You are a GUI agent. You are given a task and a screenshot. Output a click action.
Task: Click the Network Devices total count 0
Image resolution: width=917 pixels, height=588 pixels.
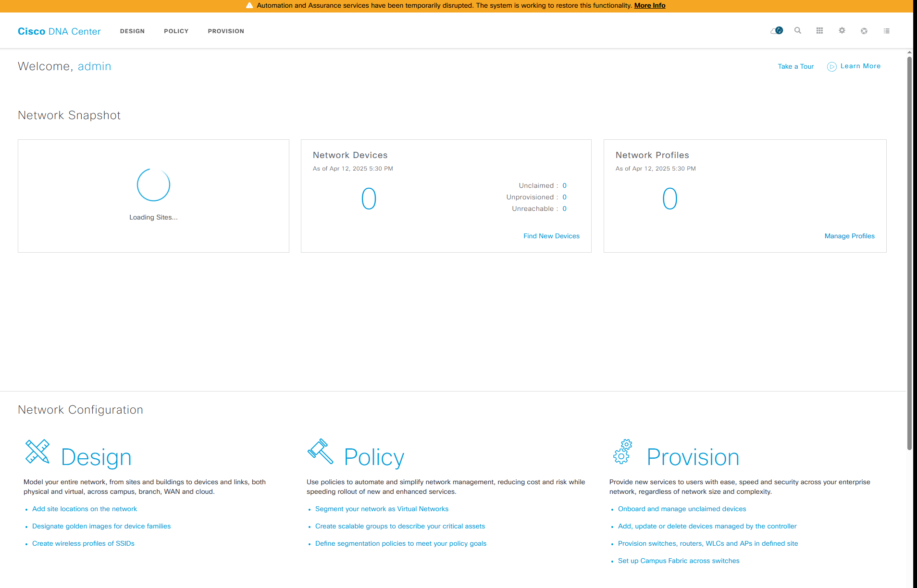coord(369,198)
